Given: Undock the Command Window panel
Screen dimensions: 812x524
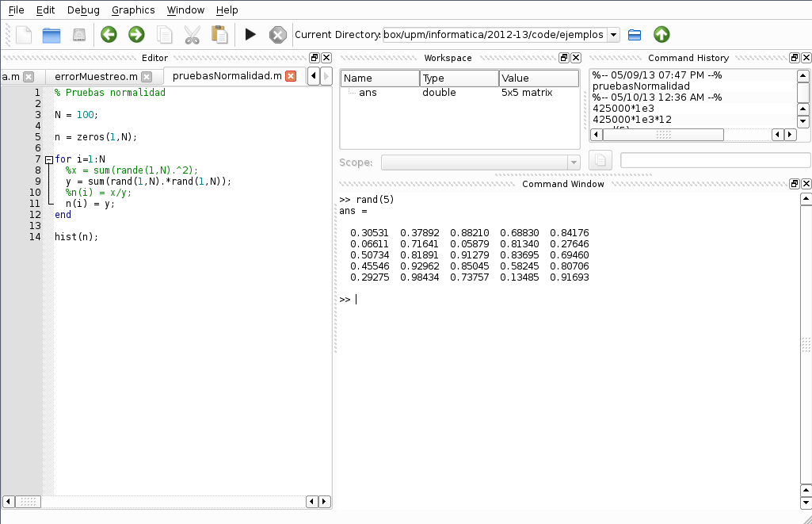Looking at the screenshot, I should tap(795, 184).
